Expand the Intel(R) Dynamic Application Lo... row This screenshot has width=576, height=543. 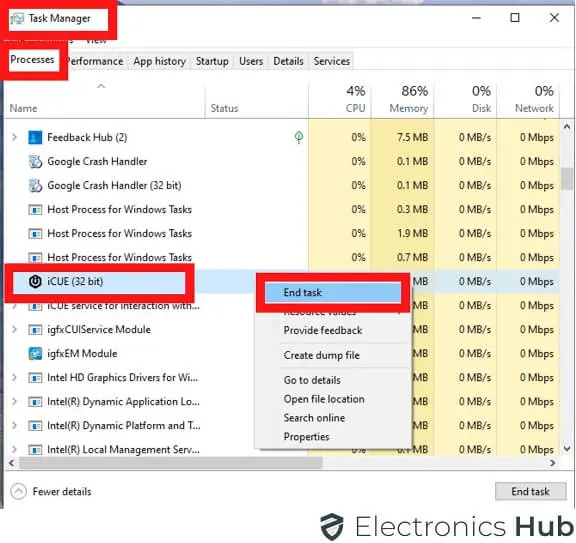pos(14,402)
